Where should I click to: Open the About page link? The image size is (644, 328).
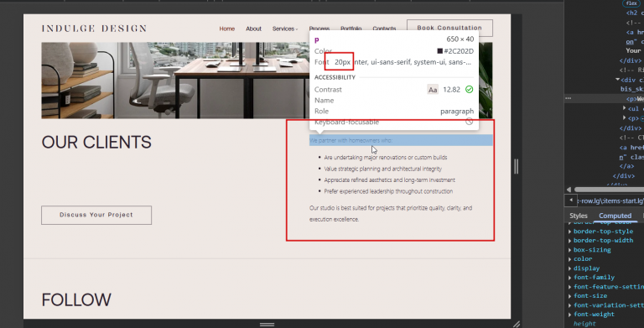pos(253,29)
